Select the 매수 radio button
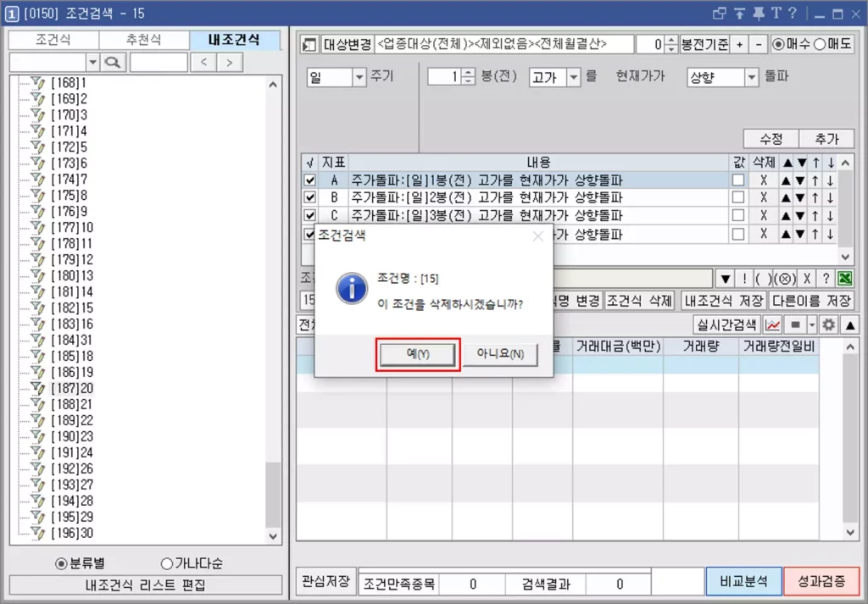This screenshot has width=868, height=604. pyautogui.click(x=778, y=44)
